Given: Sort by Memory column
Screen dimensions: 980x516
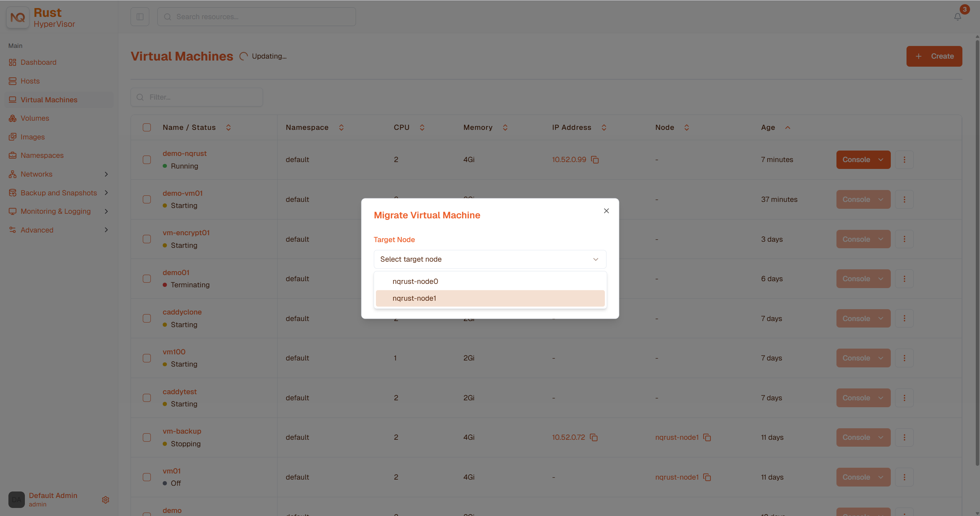Looking at the screenshot, I should [x=505, y=128].
